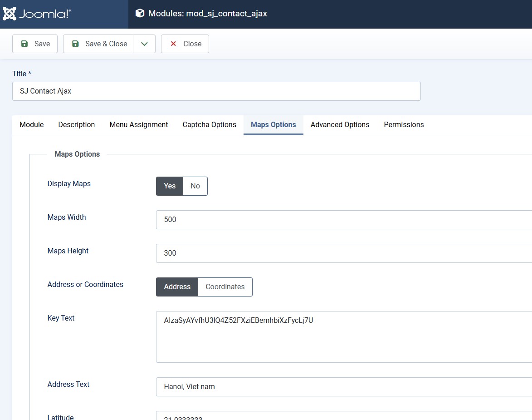Switch to the Module tab
Image resolution: width=532 pixels, height=420 pixels.
coord(32,125)
